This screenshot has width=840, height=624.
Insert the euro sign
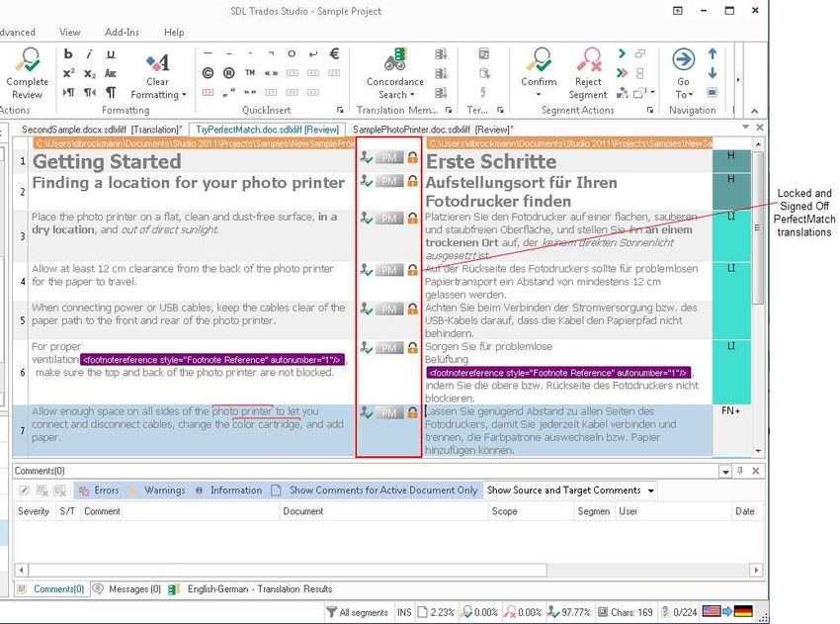[334, 53]
